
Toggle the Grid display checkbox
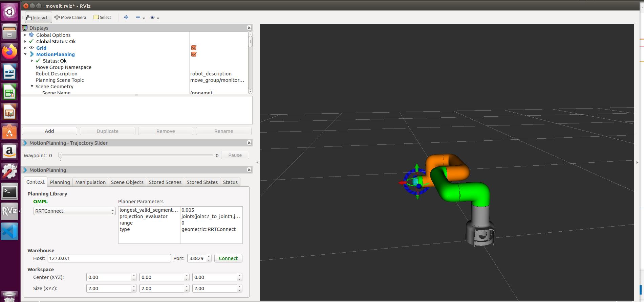[194, 48]
